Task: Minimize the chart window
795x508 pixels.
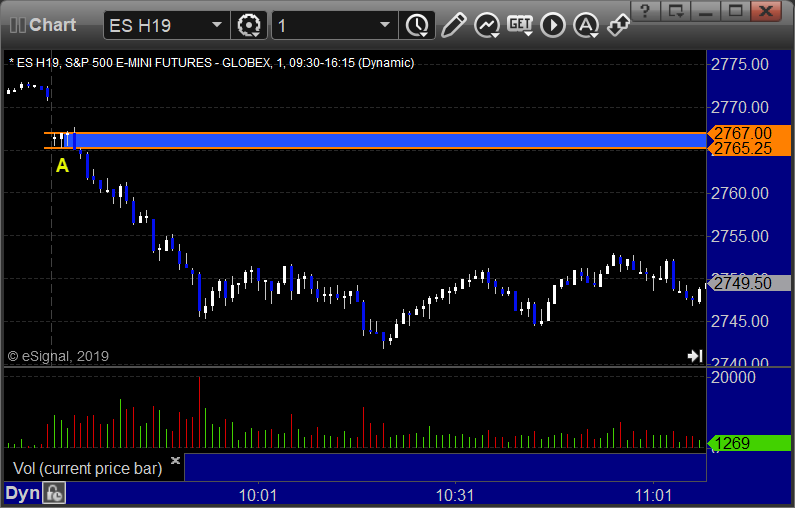Action: (706, 10)
